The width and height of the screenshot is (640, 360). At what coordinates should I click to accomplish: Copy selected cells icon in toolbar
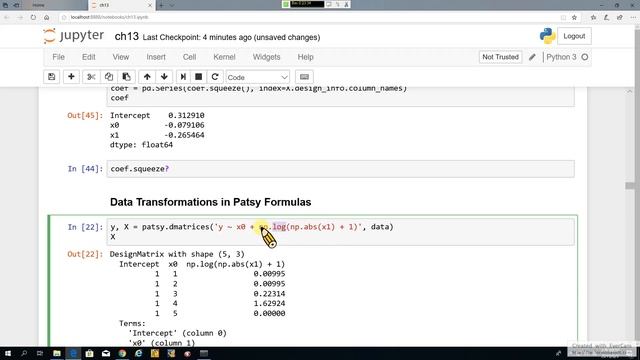click(109, 77)
